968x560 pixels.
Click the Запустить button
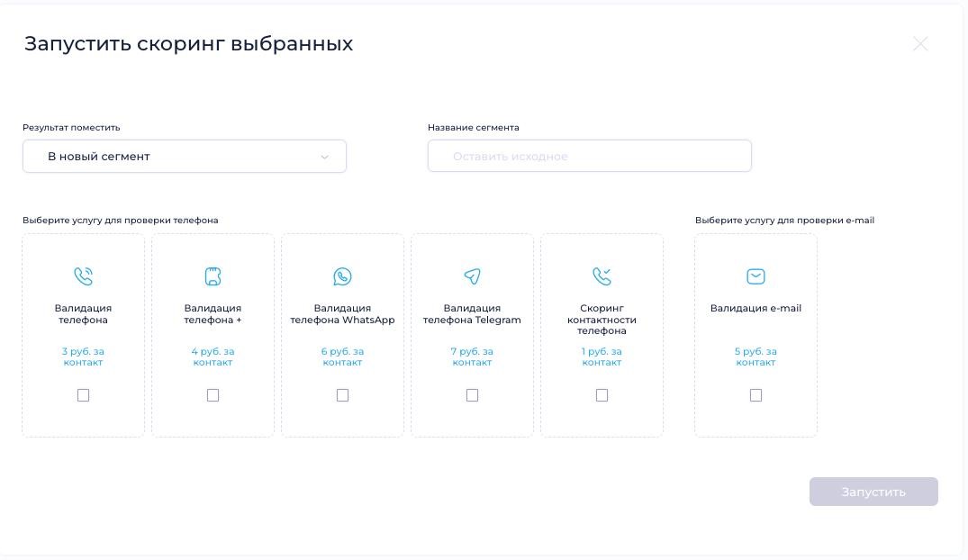tap(873, 492)
